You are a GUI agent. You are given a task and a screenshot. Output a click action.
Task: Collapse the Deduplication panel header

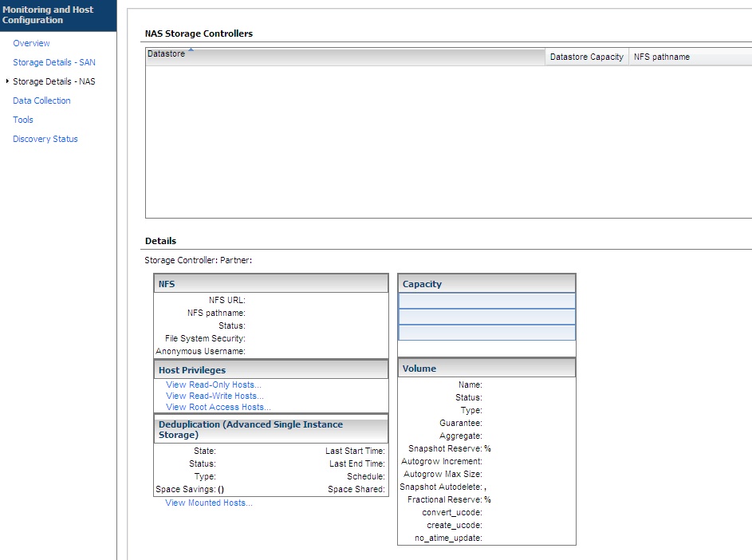point(271,430)
